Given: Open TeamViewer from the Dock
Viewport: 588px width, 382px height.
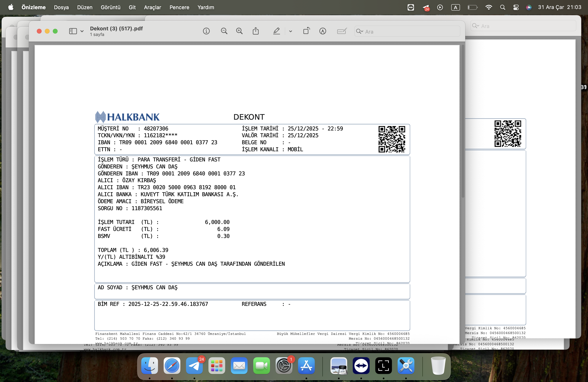Looking at the screenshot, I should tap(361, 365).
